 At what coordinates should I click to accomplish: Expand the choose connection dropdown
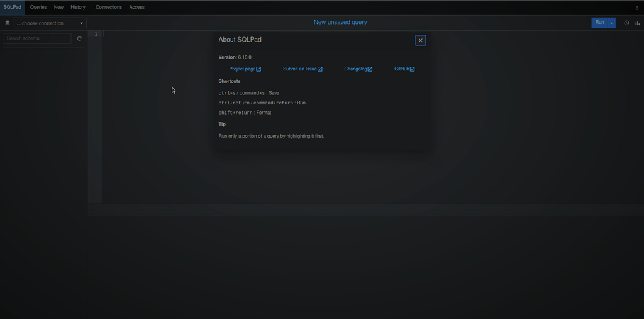(50, 23)
